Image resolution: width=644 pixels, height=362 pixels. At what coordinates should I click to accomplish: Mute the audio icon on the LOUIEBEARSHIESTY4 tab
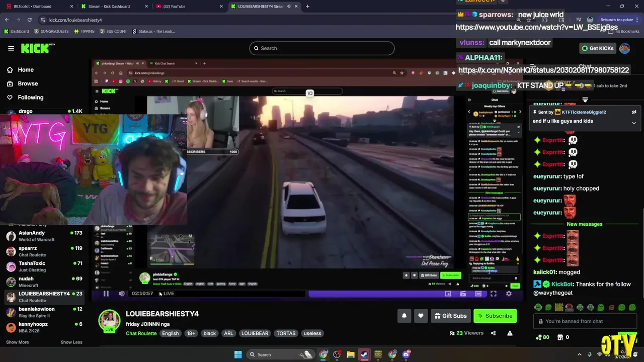[288, 7]
